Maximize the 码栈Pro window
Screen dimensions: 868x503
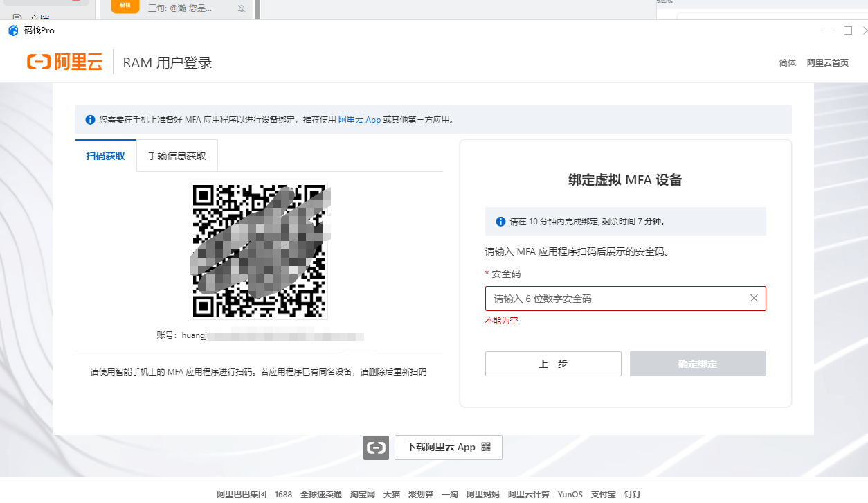click(847, 30)
